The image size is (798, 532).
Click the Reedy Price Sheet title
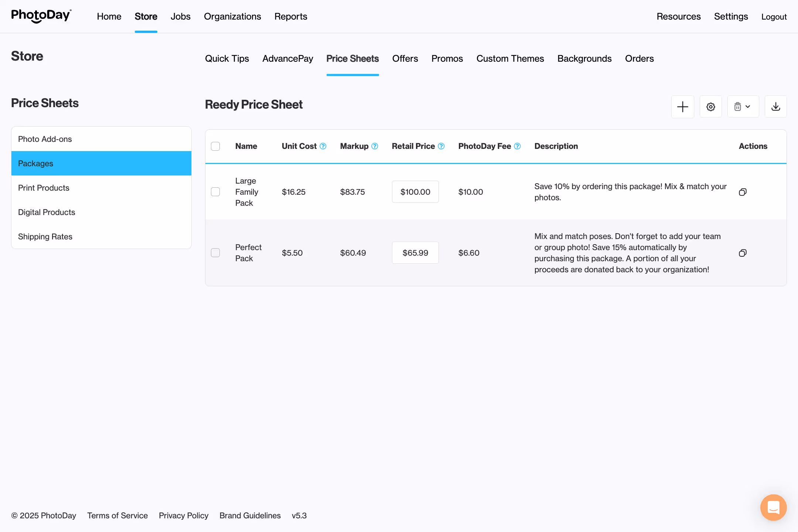coord(254,105)
